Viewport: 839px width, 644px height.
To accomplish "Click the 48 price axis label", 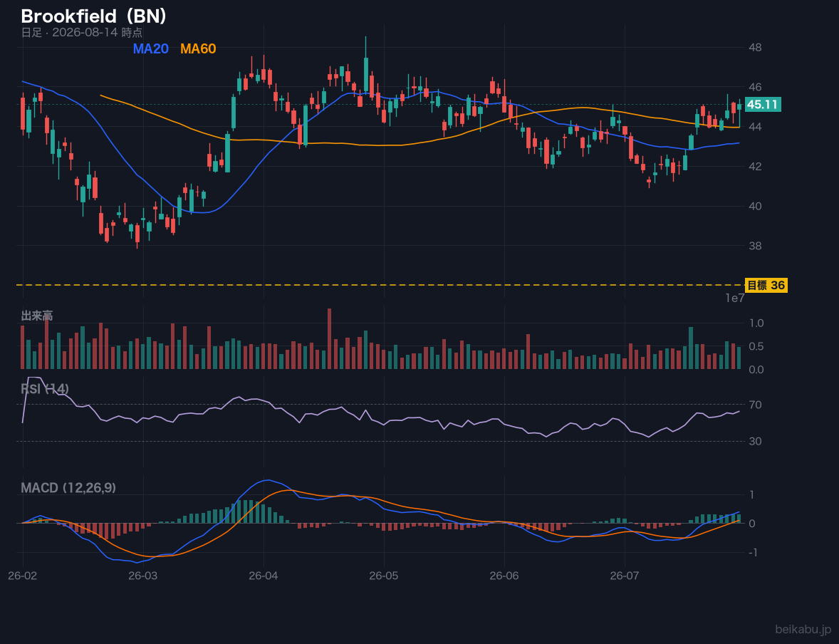I will click(x=755, y=48).
